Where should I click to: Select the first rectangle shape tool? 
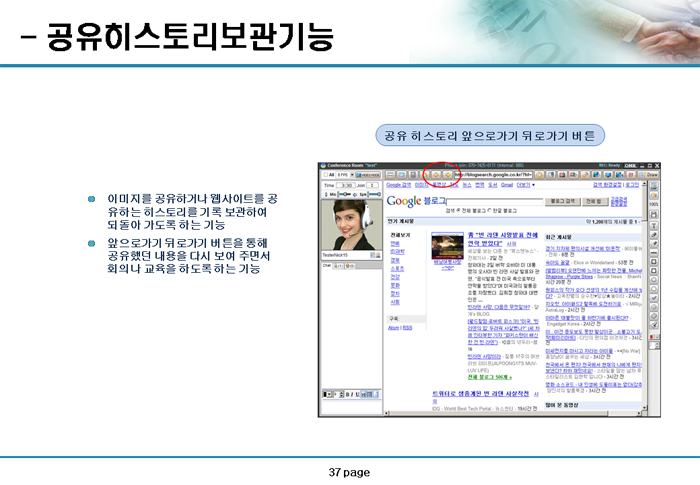[654, 262]
